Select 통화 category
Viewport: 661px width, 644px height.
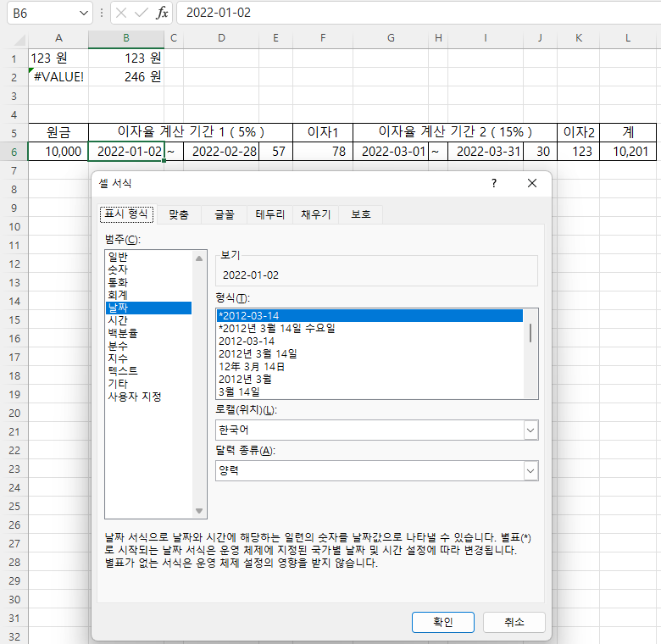coord(149,282)
